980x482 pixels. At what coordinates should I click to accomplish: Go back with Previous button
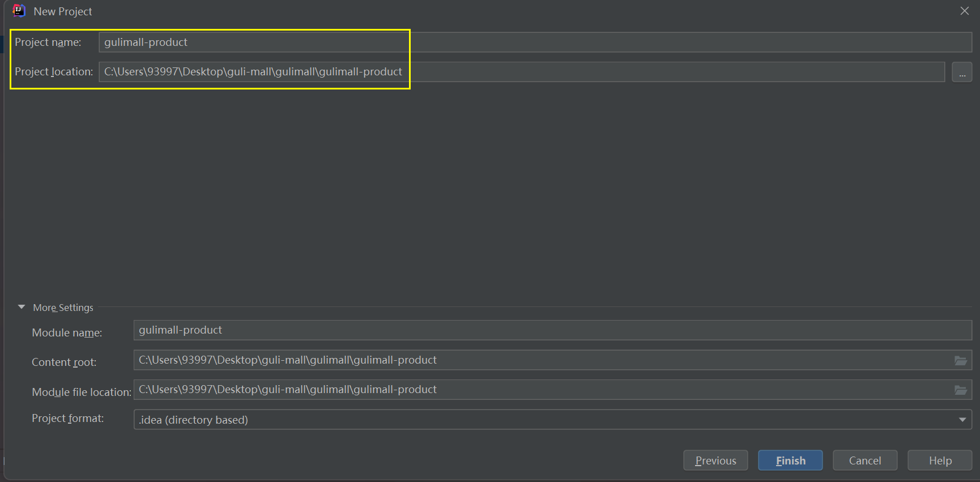(x=715, y=460)
